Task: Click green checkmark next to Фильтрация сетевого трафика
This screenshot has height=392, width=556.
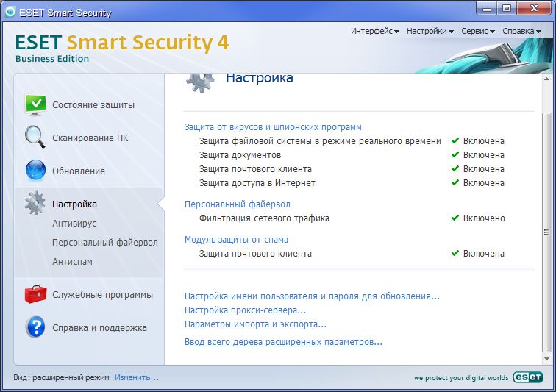Action: [x=455, y=218]
